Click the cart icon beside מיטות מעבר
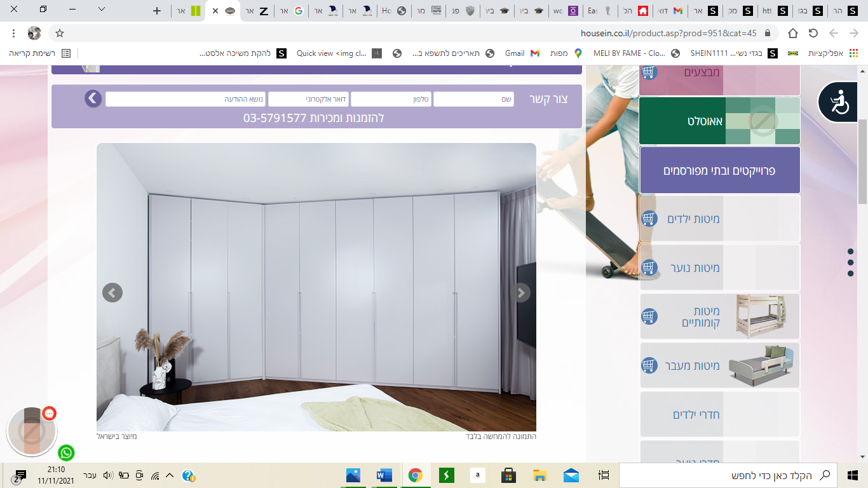The height and width of the screenshot is (488, 868). 649,365
